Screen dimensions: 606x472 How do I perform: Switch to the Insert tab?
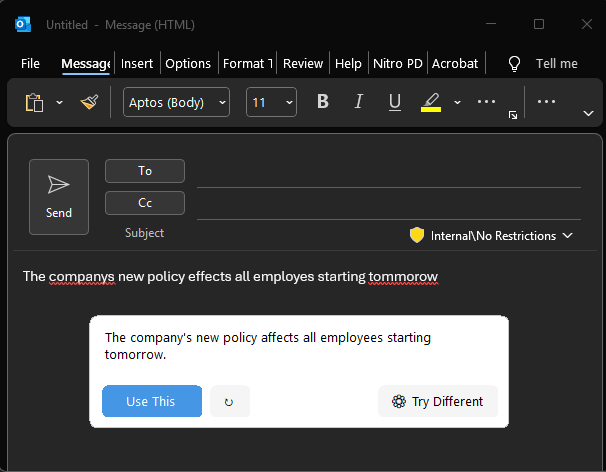point(137,63)
